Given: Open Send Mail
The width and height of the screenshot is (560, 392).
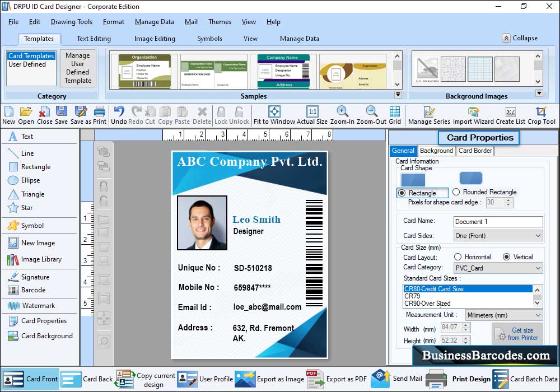Looking at the screenshot, I should 397,379.
